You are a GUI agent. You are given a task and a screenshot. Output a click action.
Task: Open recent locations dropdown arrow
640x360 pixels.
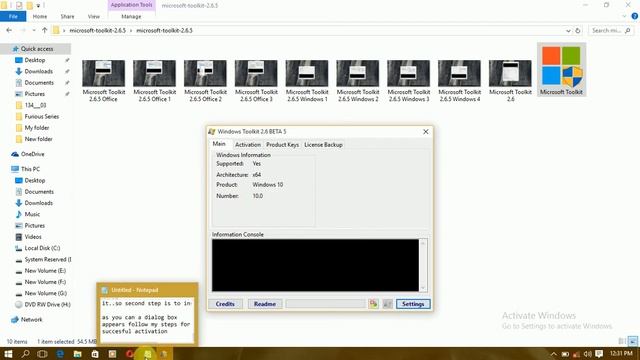(x=34, y=30)
